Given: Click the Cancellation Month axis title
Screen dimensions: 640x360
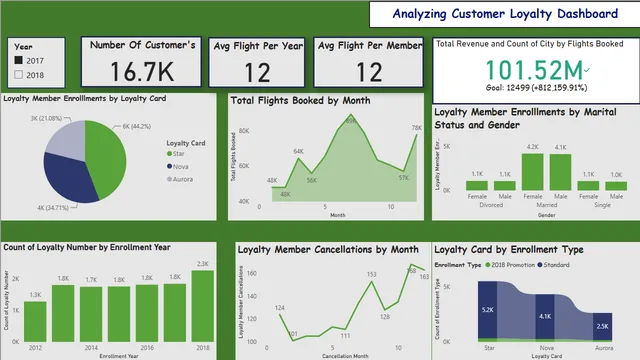Looking at the screenshot, I should point(345,356).
